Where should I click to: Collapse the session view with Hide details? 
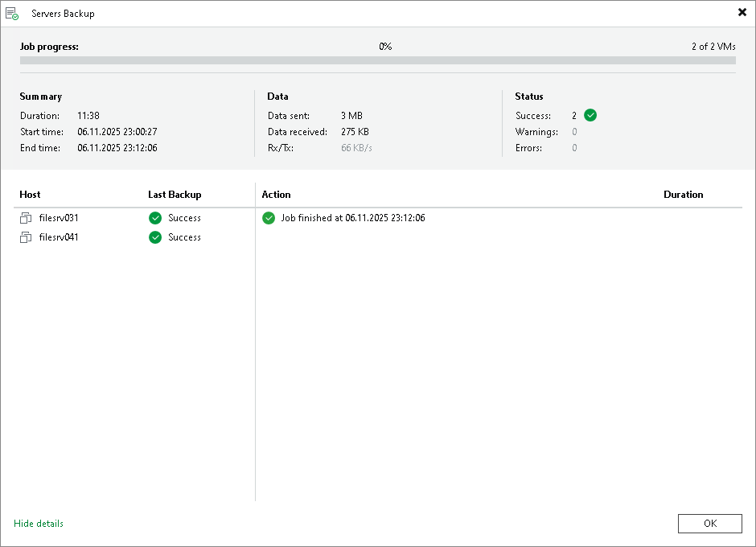[x=38, y=524]
